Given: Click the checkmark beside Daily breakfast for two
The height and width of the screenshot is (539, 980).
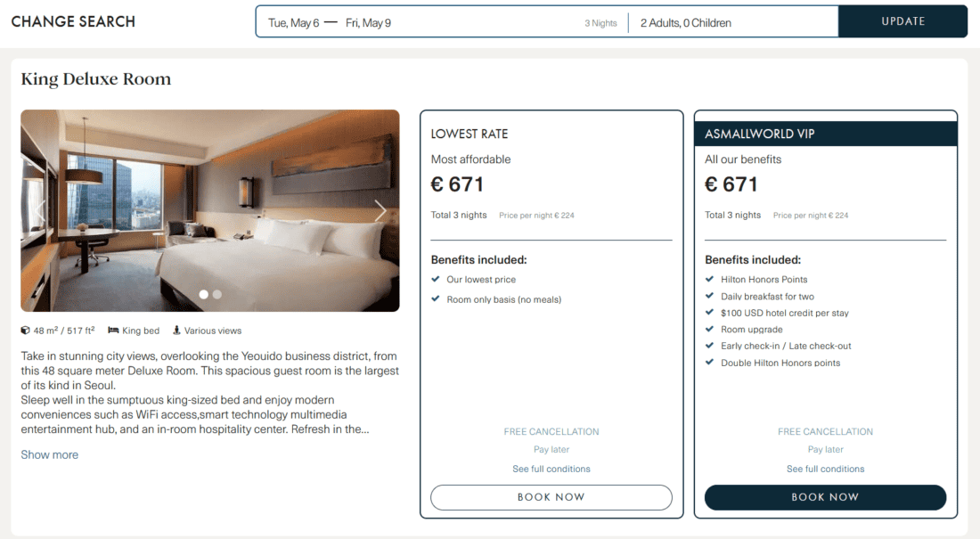Looking at the screenshot, I should (x=710, y=297).
